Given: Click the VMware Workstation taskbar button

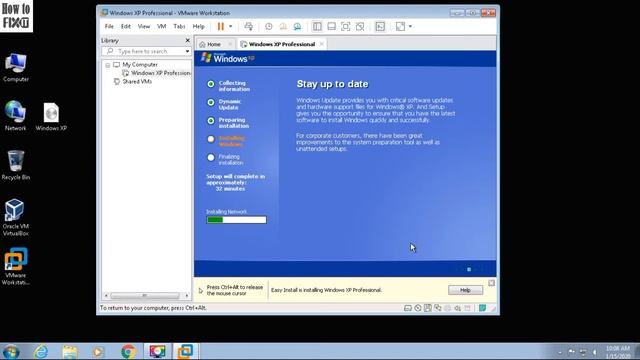Looking at the screenshot, I should [185, 351].
